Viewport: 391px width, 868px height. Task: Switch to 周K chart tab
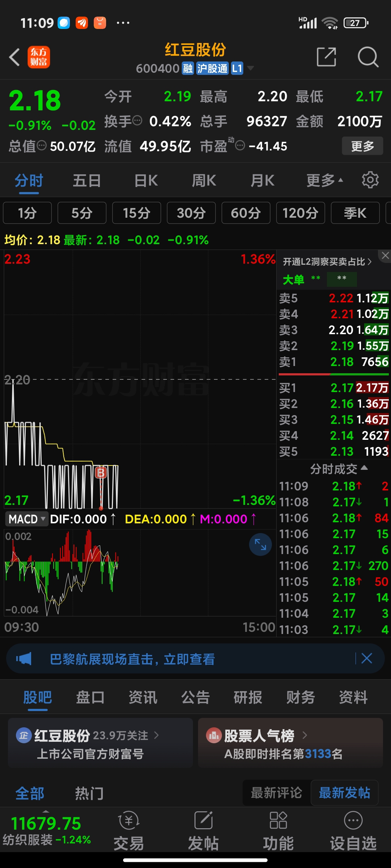(x=204, y=180)
